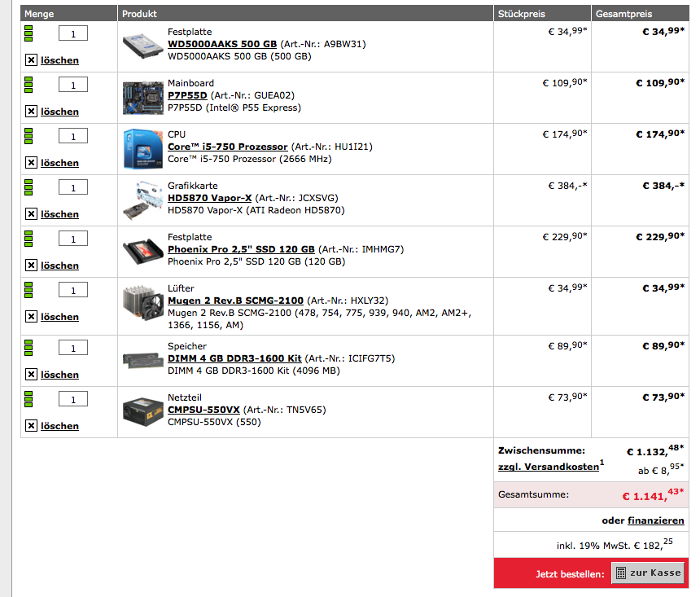Click löschen link for DIMM 4 GB row
Image resolution: width=700 pixels, height=597 pixels.
click(59, 375)
